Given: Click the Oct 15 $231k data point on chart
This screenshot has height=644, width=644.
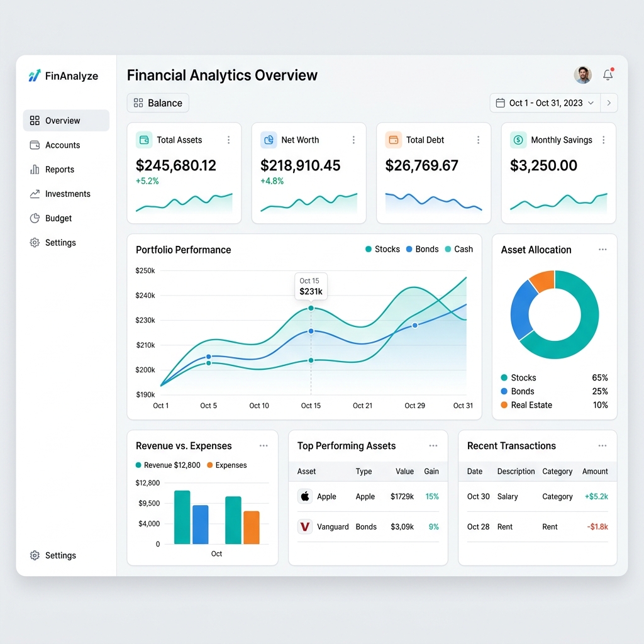Looking at the screenshot, I should [x=311, y=308].
